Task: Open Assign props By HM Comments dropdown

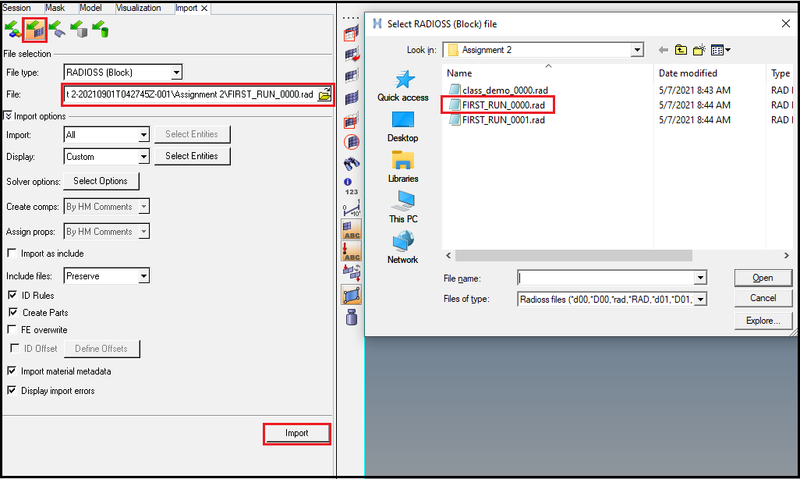Action: click(144, 232)
